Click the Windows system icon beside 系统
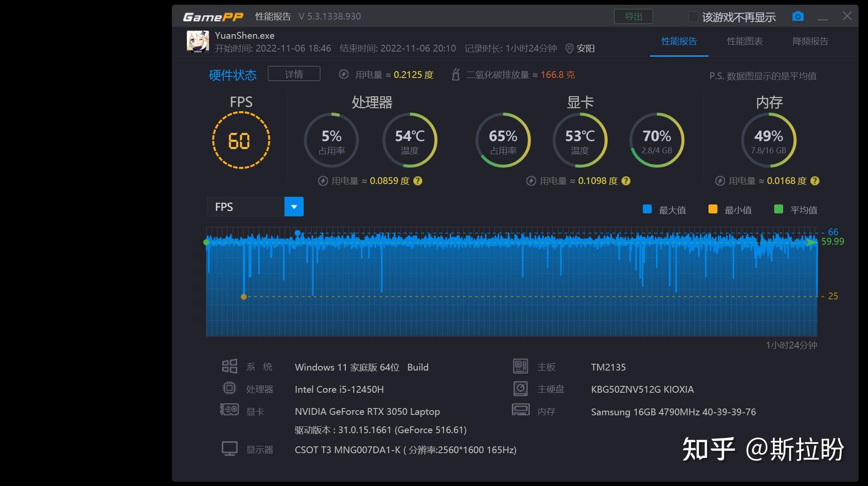 point(229,366)
